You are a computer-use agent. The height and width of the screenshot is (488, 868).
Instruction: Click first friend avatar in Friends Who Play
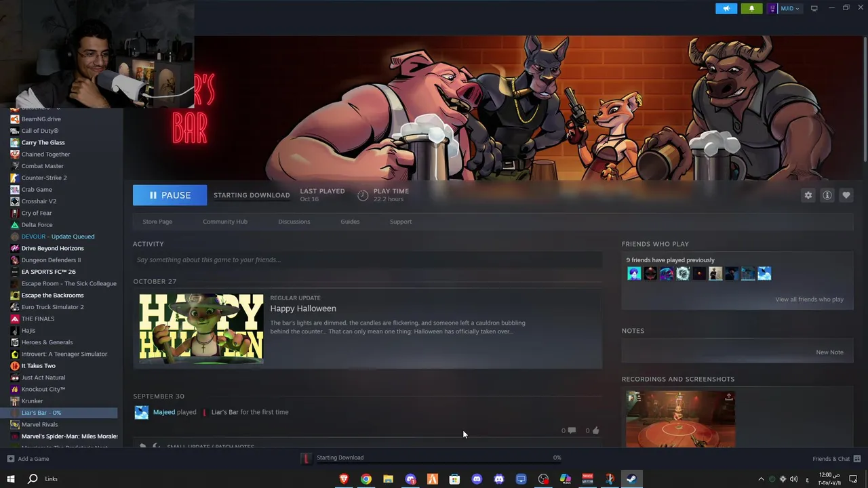[634, 274]
